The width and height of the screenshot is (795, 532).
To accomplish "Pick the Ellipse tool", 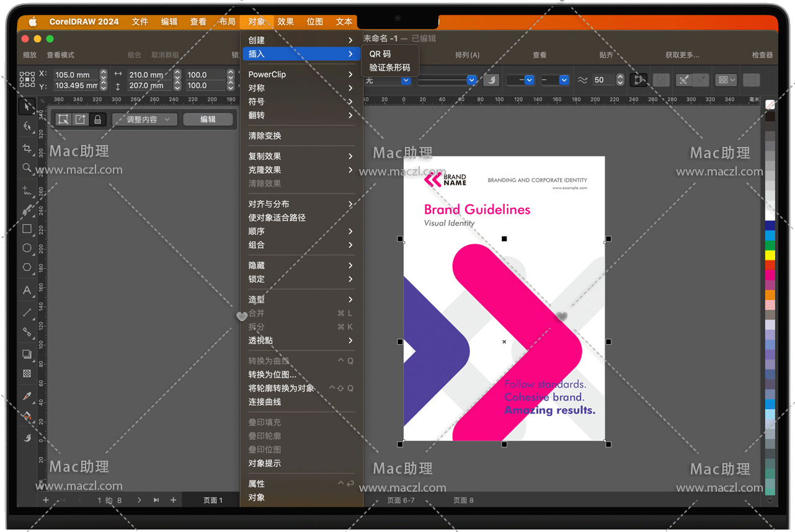I will coord(27,248).
